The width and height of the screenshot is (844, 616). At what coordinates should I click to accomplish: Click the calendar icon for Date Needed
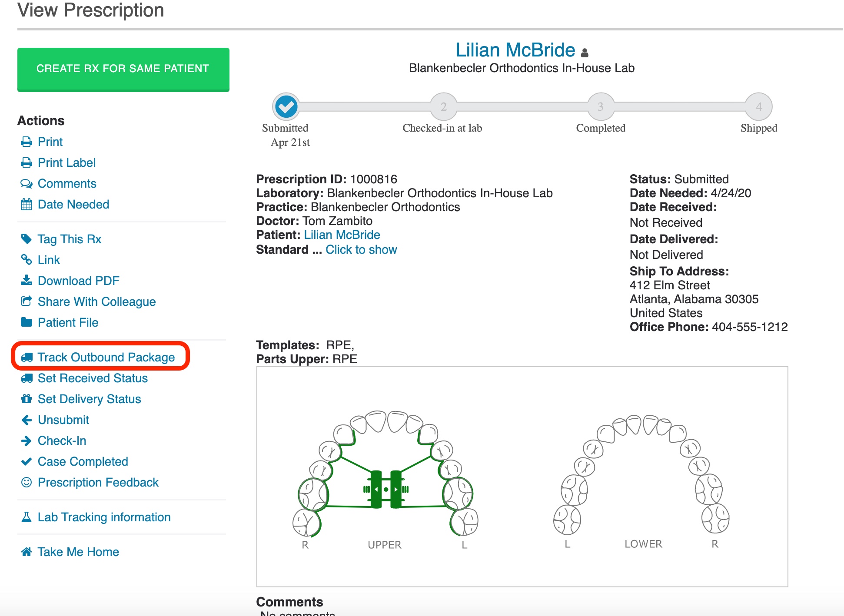click(x=27, y=204)
